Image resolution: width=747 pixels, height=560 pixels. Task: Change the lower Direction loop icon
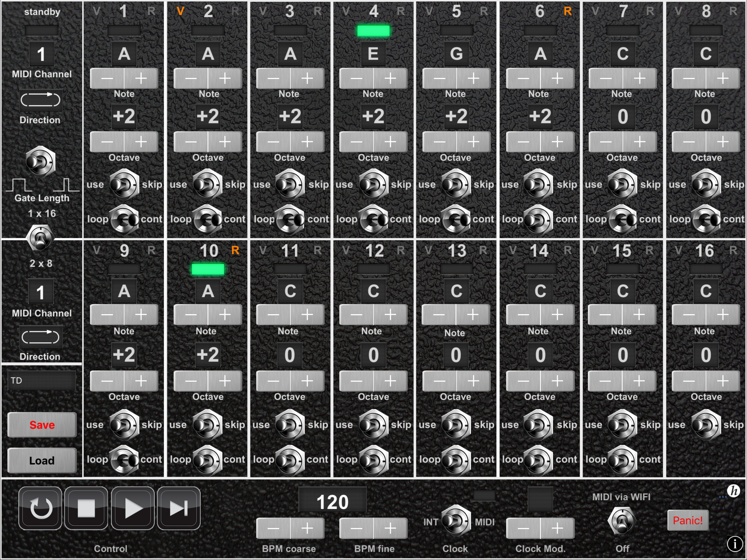click(40, 337)
